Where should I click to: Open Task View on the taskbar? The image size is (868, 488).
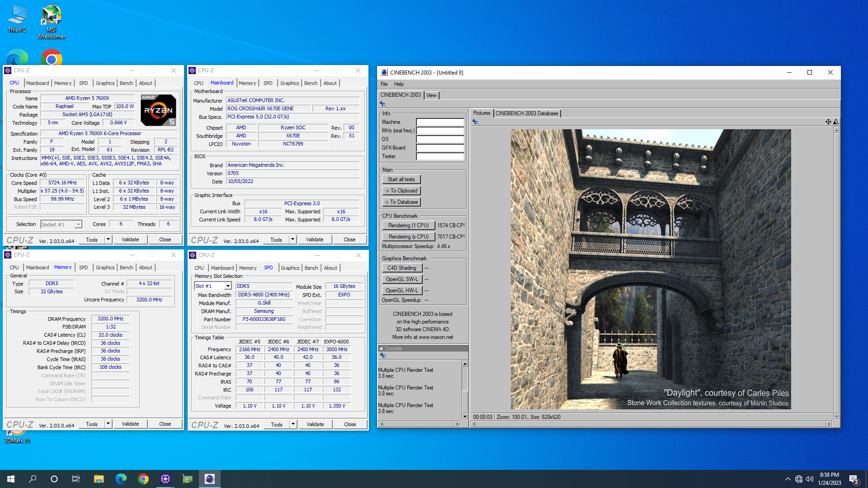pos(76,479)
